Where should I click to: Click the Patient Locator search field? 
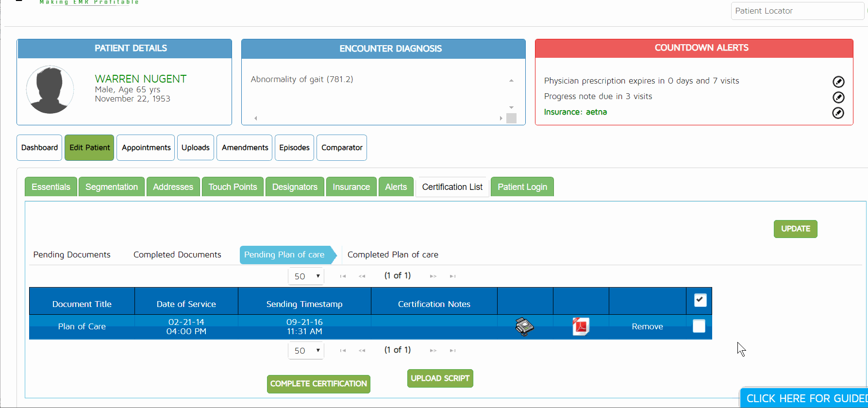pos(796,11)
